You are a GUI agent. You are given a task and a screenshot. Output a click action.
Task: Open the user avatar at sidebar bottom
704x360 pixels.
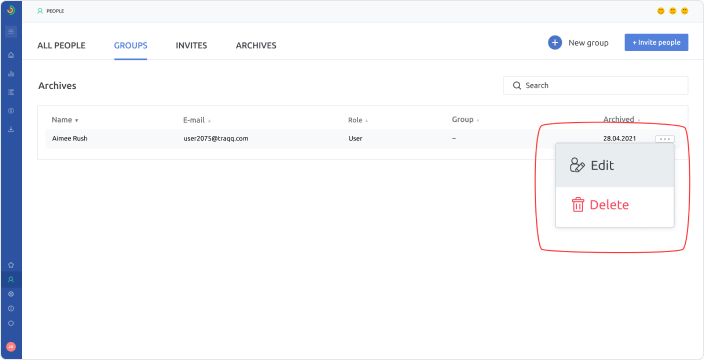tap(11, 347)
